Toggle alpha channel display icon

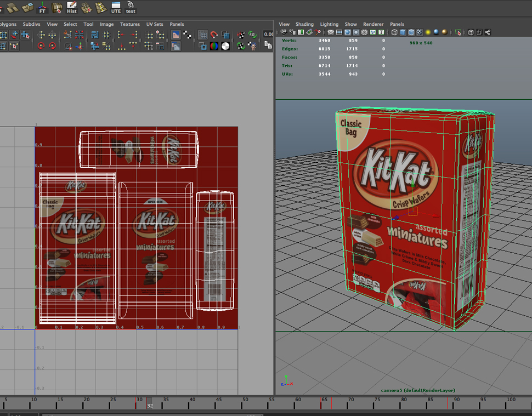[x=225, y=46]
